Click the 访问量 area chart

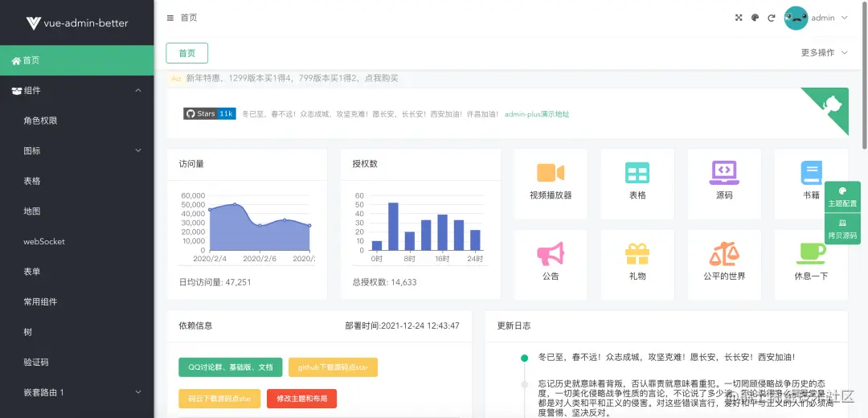[259, 227]
